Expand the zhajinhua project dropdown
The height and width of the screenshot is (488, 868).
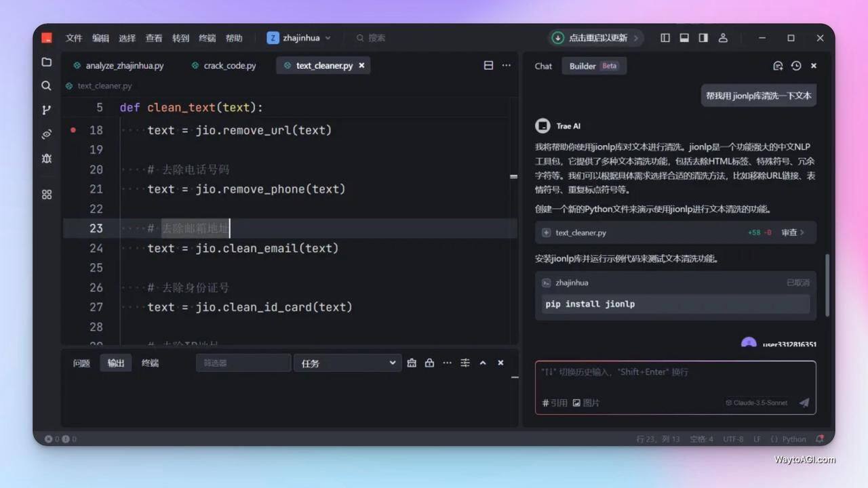pyautogui.click(x=299, y=38)
